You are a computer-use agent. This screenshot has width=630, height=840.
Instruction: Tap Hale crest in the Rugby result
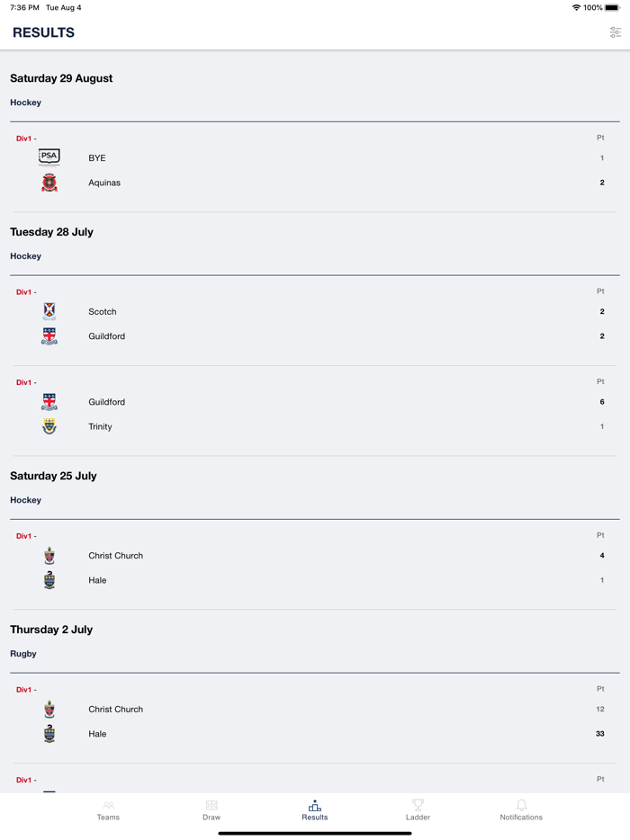pos(49,734)
